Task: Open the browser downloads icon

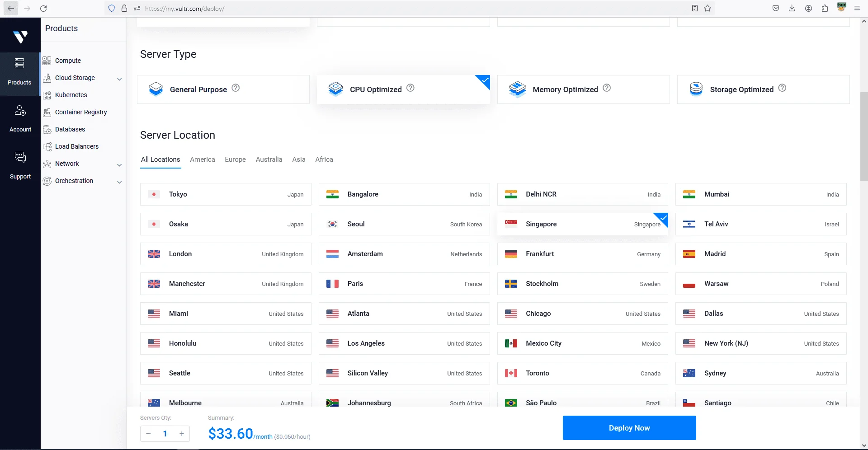Action: [x=792, y=8]
